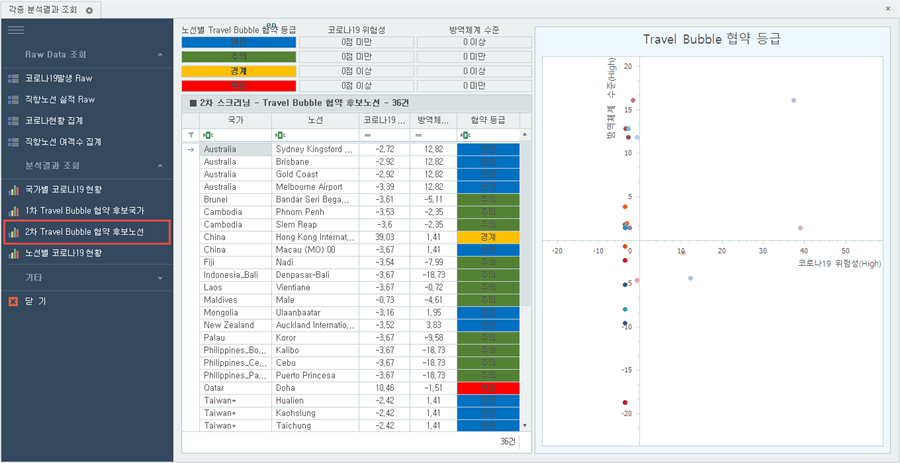900x463 pixels.
Task: Click the yellow 경계 grade legend swatch
Action: click(239, 71)
